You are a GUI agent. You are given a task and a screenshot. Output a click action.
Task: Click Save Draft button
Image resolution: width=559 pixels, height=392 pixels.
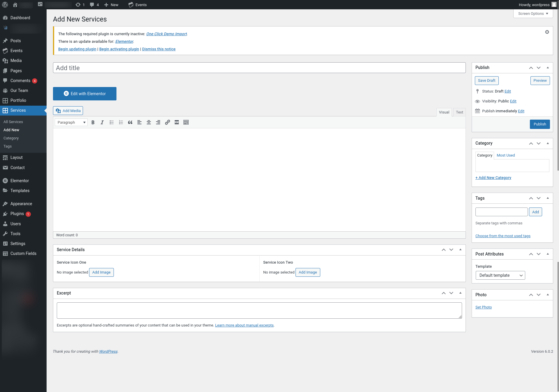click(487, 81)
